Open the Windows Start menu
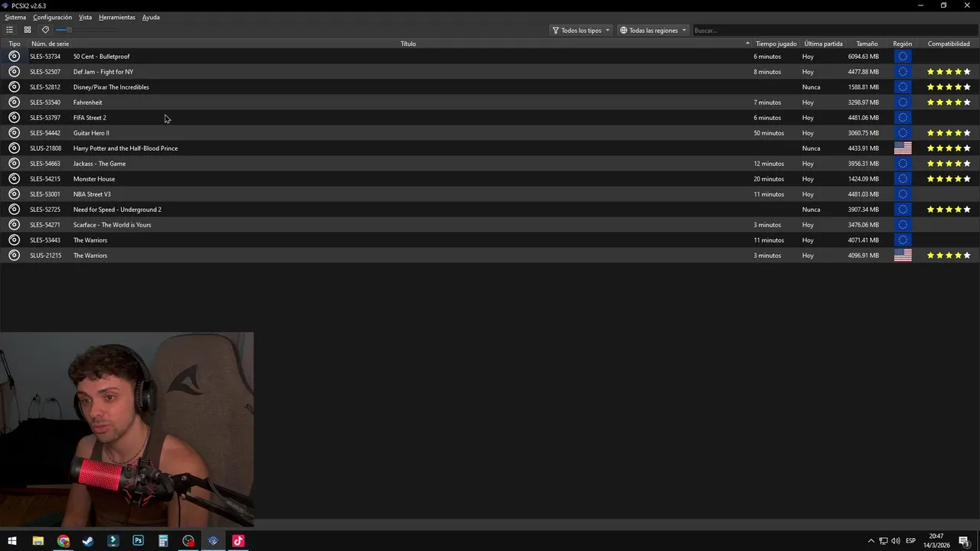The height and width of the screenshot is (551, 980). point(12,541)
